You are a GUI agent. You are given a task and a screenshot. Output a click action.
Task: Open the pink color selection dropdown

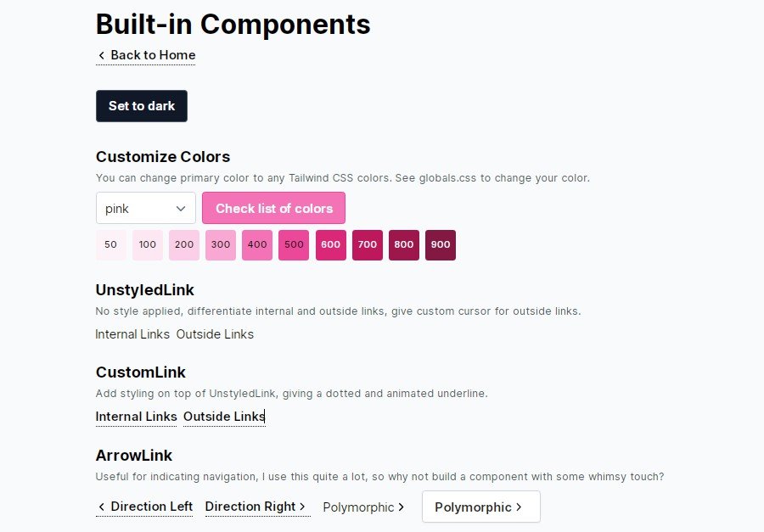pyautogui.click(x=145, y=208)
